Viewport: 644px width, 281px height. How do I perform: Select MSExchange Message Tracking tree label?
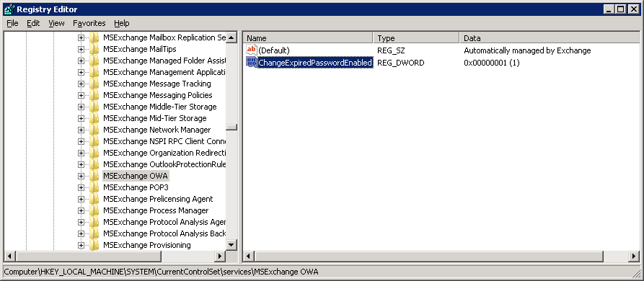[x=157, y=84]
